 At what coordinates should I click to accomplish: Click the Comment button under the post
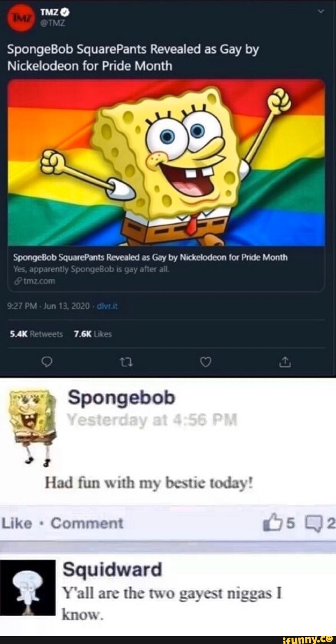87,523
